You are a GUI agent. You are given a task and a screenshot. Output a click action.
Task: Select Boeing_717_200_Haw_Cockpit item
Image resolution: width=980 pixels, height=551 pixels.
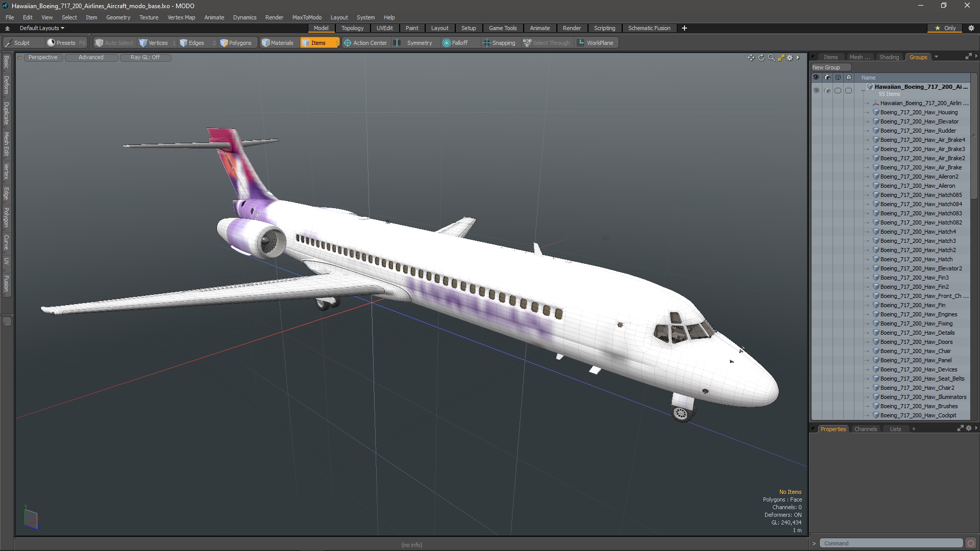click(918, 415)
